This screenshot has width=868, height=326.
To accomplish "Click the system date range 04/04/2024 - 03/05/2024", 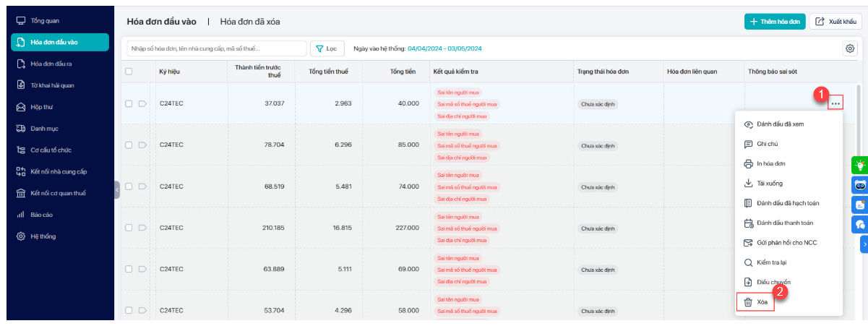I will coord(444,48).
